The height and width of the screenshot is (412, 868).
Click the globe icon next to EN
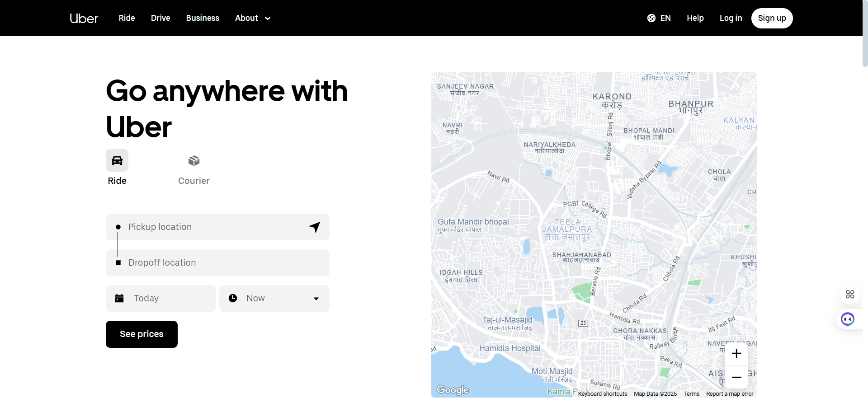[x=651, y=18]
